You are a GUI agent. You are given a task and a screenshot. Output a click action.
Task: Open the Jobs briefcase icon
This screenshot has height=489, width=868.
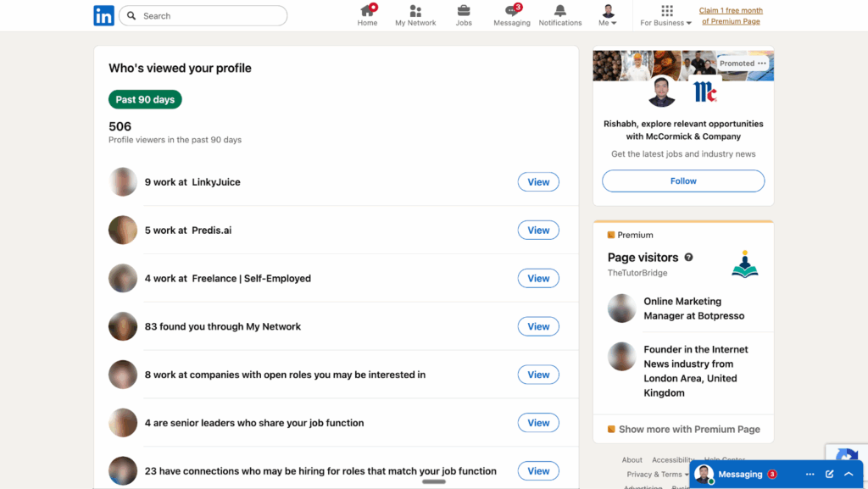[464, 11]
